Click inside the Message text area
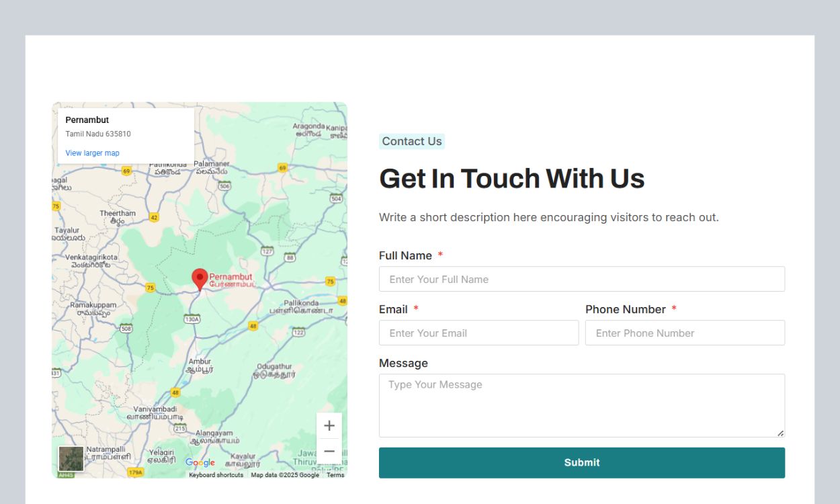 [581, 405]
